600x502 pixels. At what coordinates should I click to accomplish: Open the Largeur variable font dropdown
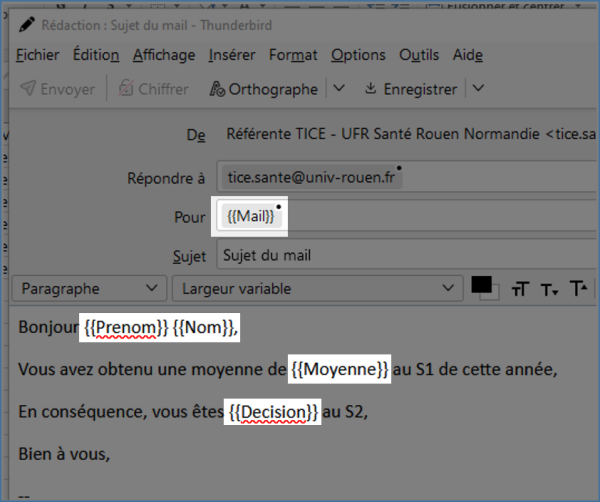click(318, 288)
